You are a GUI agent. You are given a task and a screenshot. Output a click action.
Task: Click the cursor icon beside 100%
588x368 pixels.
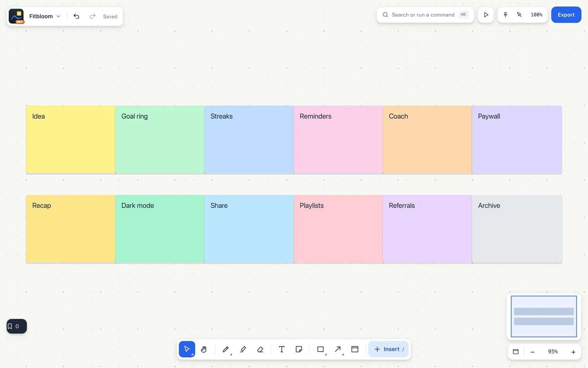coord(519,15)
